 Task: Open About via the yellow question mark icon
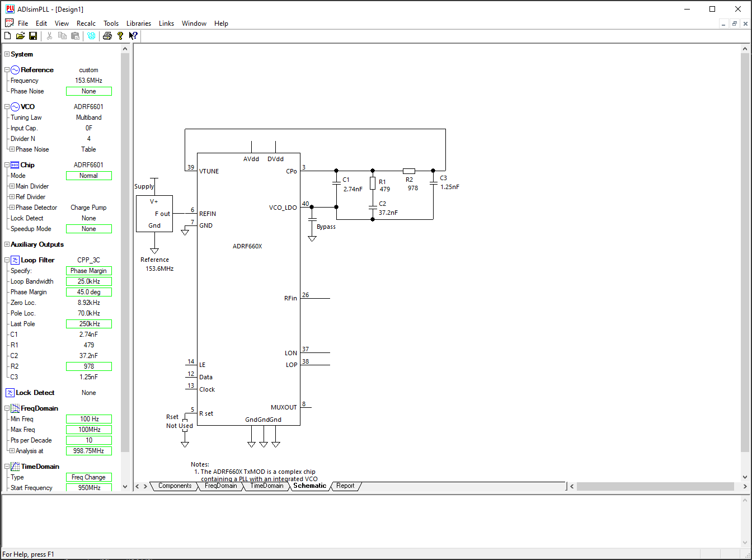click(x=120, y=36)
